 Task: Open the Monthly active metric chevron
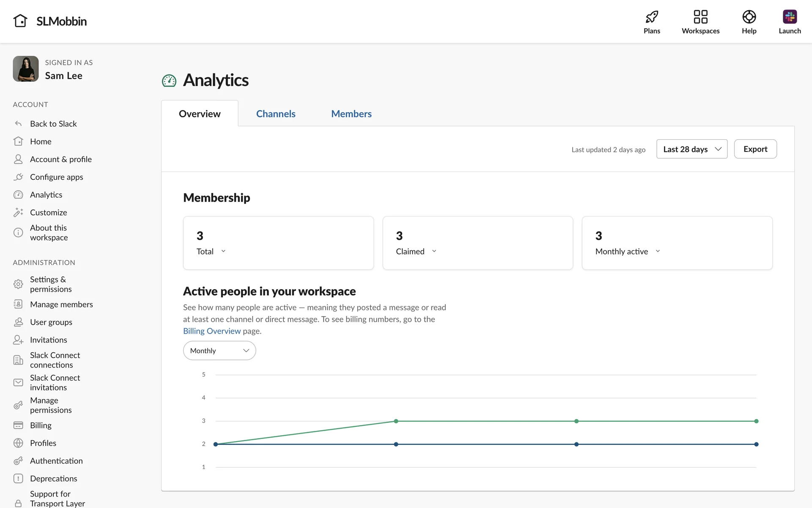(658, 251)
